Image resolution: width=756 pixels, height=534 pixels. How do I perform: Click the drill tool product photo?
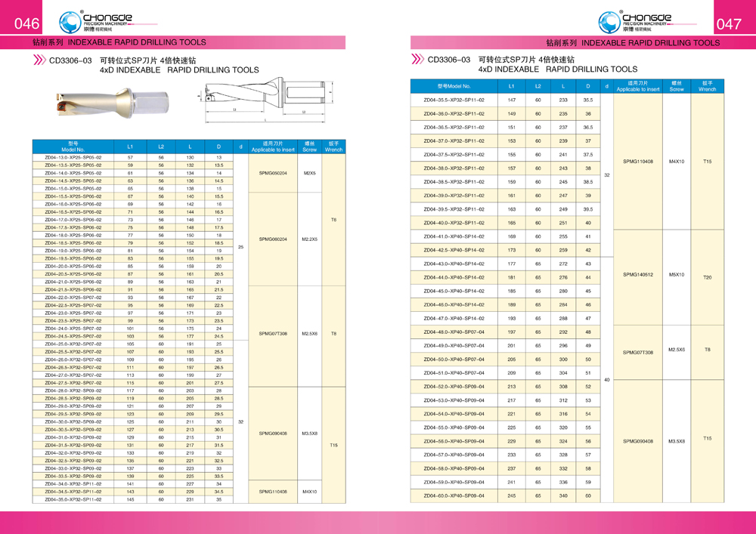click(110, 99)
